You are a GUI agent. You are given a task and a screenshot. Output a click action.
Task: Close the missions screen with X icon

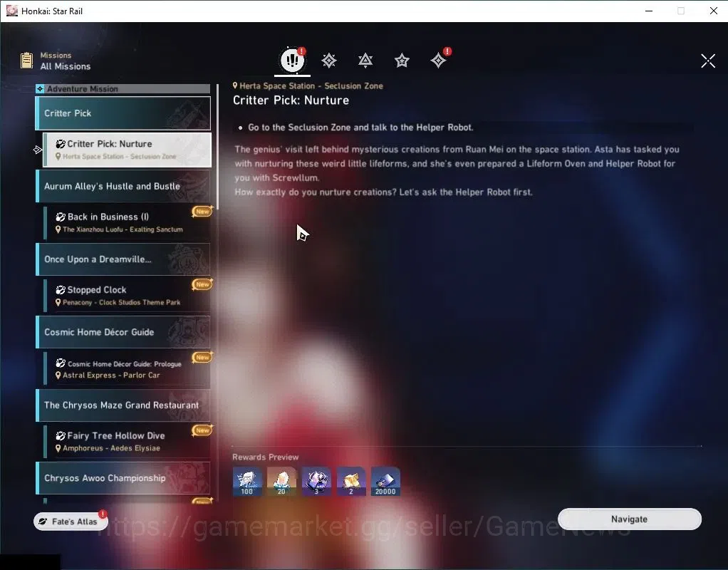pos(708,61)
